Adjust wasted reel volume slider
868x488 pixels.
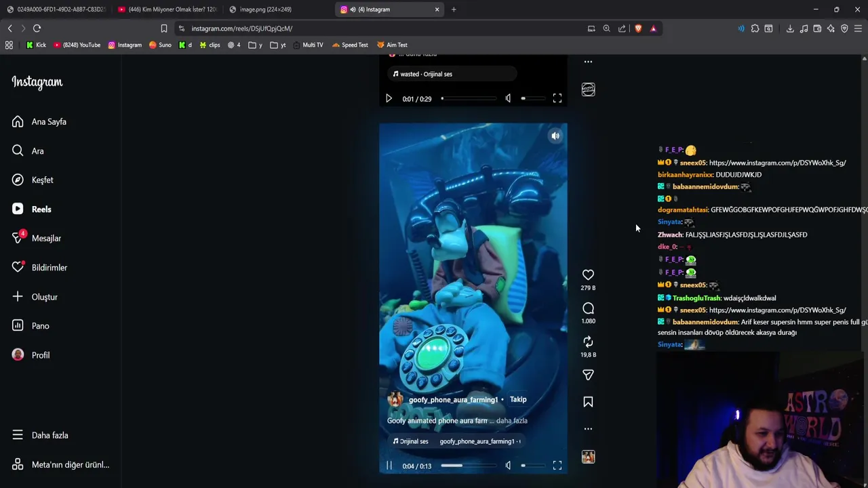532,98
